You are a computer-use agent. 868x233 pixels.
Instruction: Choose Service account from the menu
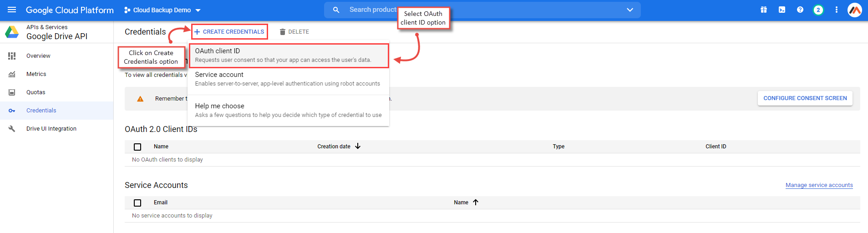coord(289,79)
